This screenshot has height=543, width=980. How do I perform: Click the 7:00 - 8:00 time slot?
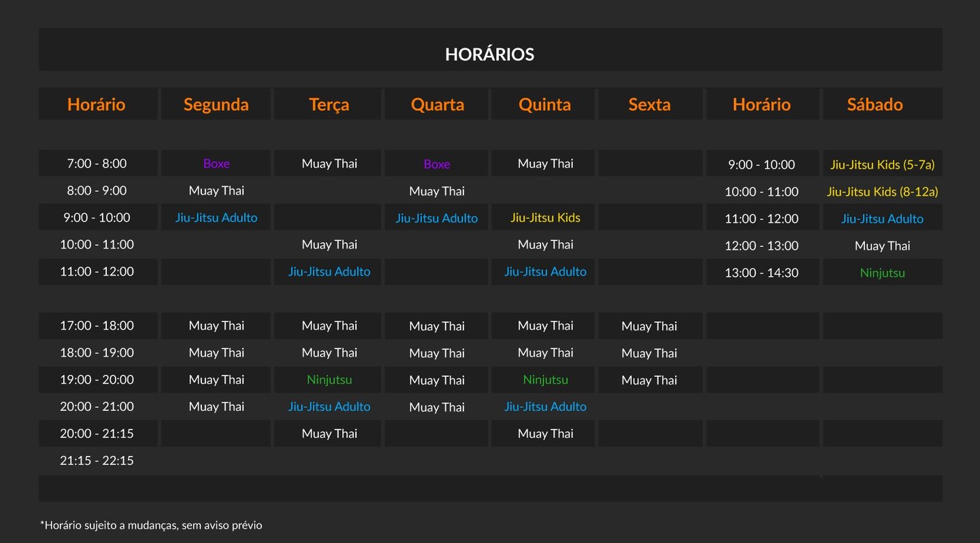coord(97,163)
